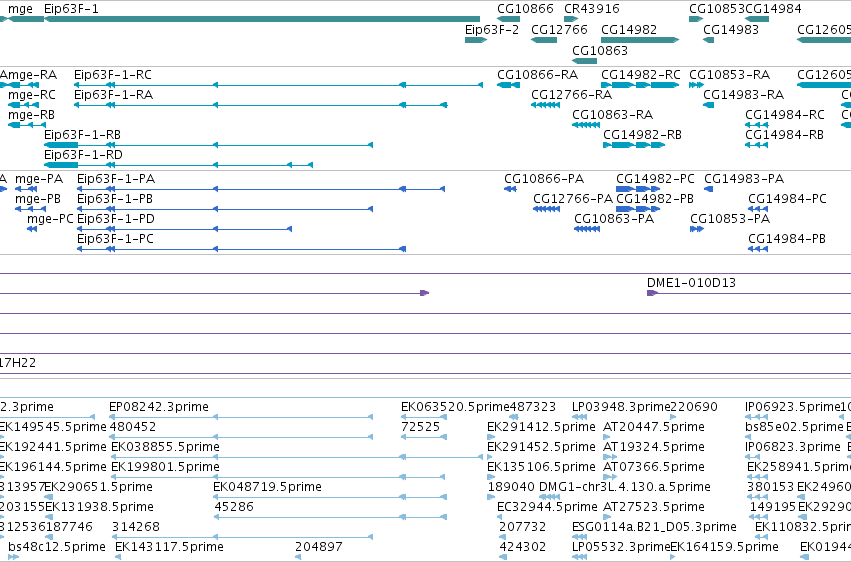This screenshot has width=851, height=562.
Task: Click the mge-PA protein label
Action: tap(39, 179)
